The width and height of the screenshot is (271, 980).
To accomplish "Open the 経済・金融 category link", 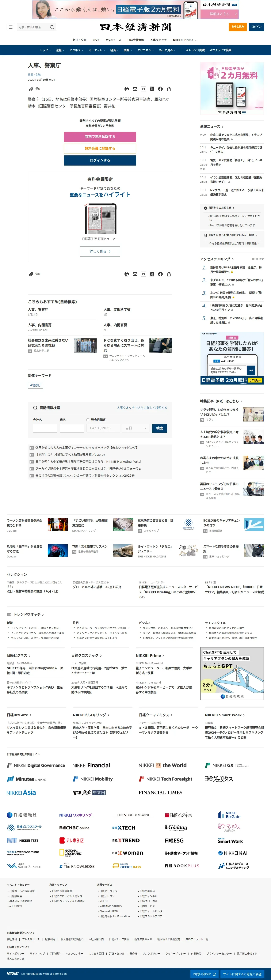I will pos(34,75).
